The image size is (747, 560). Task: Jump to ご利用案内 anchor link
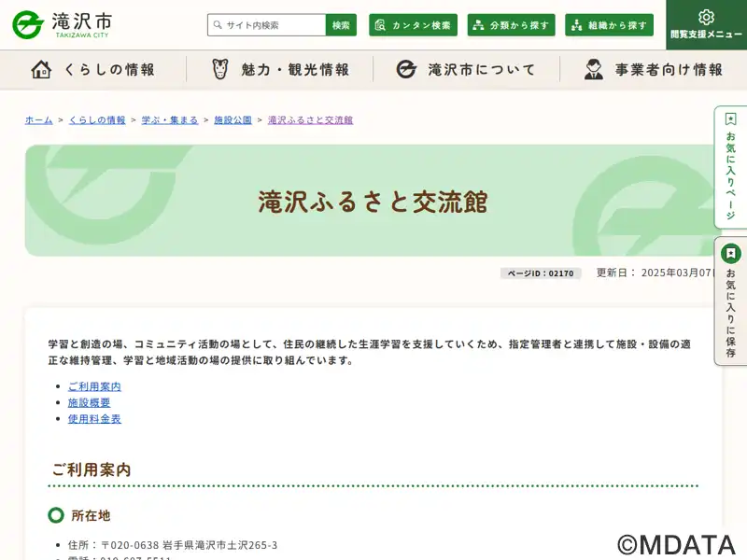(x=94, y=386)
